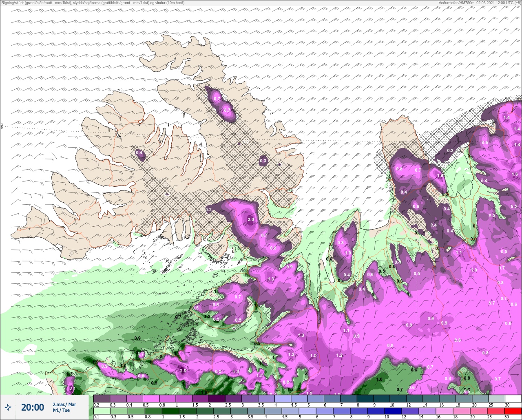Click the '2.0' snowfall value on the map
The height and width of the screenshot is (420, 522).
[251, 219]
